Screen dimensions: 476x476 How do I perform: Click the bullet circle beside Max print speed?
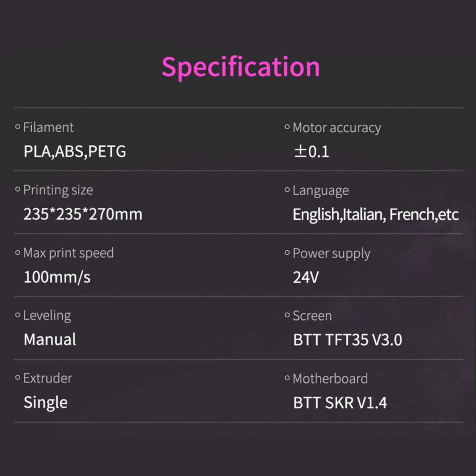[17, 253]
